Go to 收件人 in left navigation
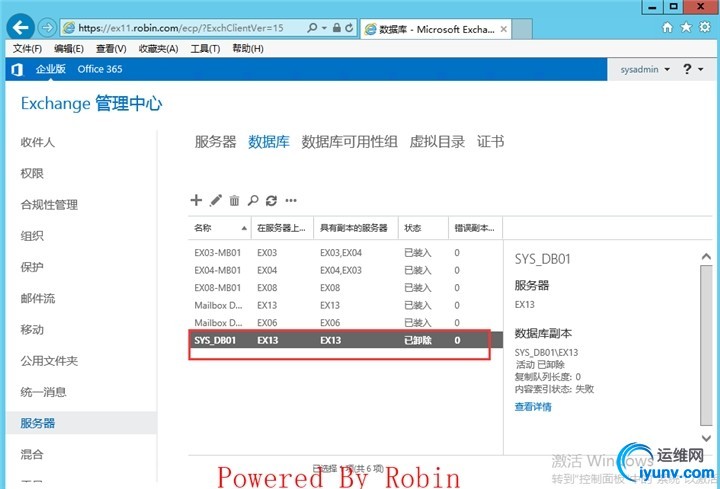Viewport: 720px width, 489px height. (38, 142)
